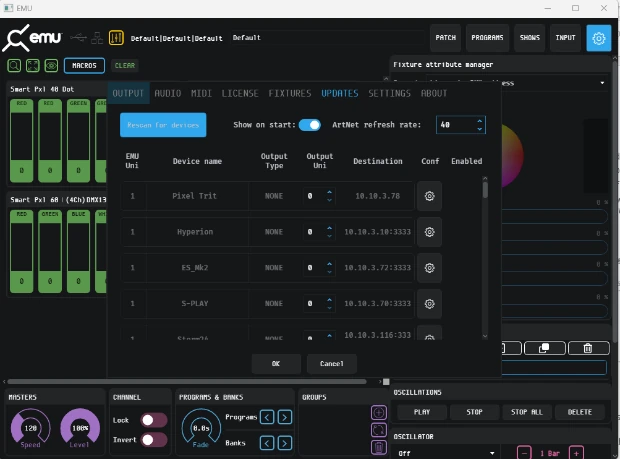Image resolution: width=620 pixels, height=459 pixels.
Task: Increase ArtNet refresh rate value
Action: 480,121
